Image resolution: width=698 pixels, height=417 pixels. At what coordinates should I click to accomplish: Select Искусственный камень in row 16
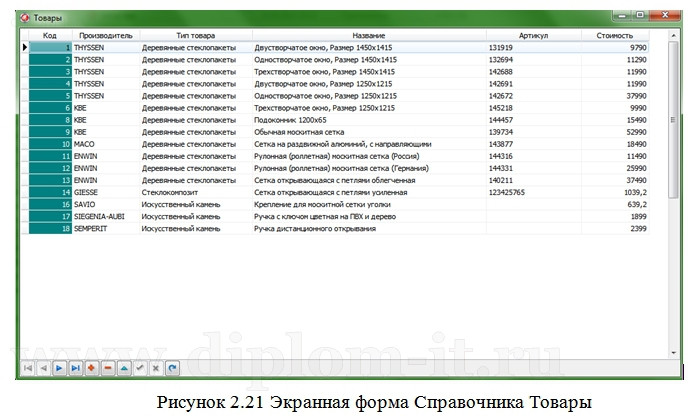coord(196,204)
